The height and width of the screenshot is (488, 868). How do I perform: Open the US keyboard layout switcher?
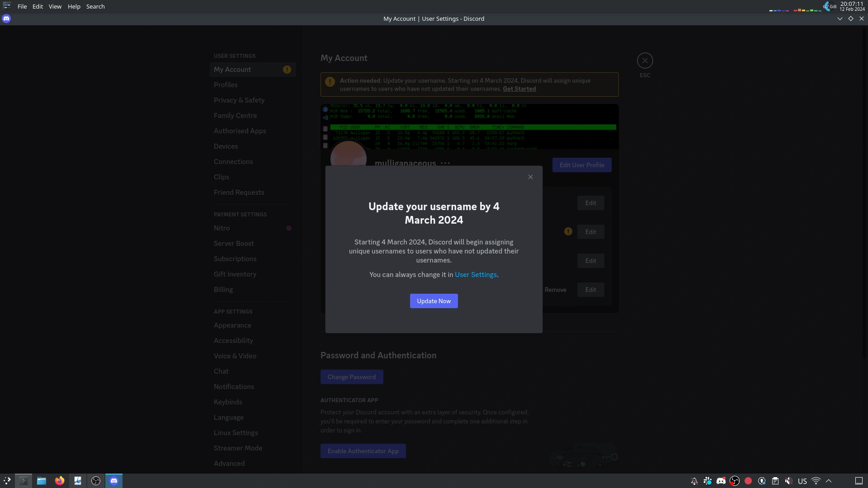point(802,481)
